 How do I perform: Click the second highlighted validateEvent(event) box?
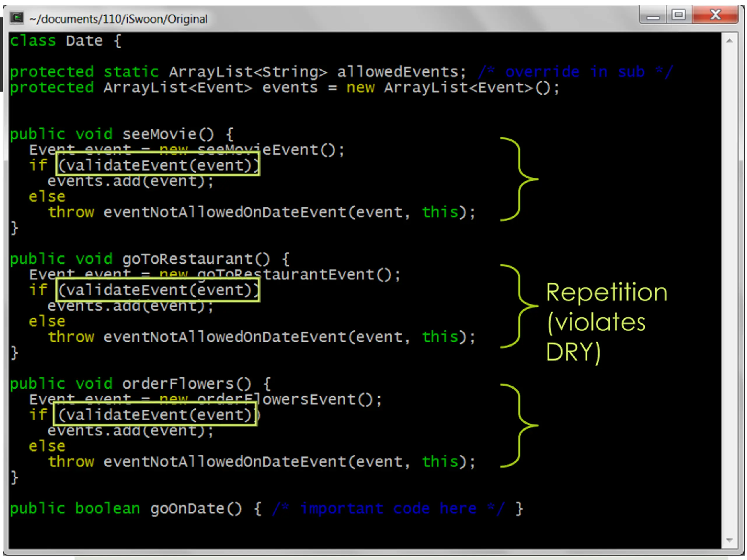coord(158,290)
